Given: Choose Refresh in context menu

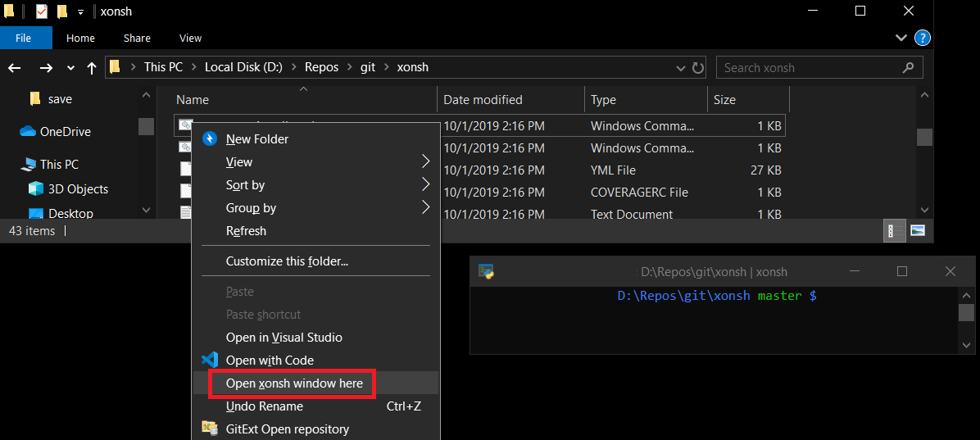Looking at the screenshot, I should tap(315, 230).
